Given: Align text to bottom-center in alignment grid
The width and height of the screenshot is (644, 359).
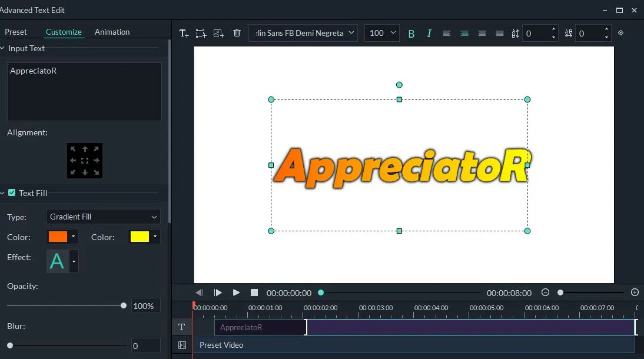Looking at the screenshot, I should coord(85,172).
